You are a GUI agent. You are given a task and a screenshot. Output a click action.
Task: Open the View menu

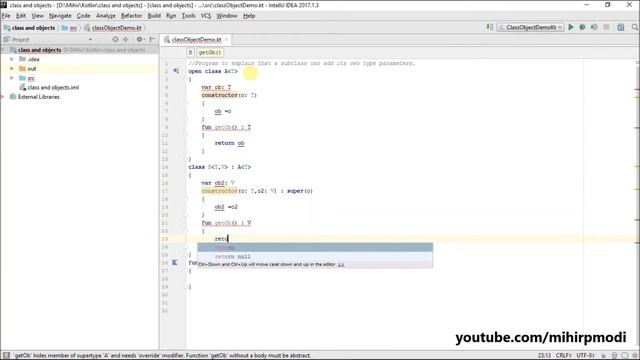pyautogui.click(x=38, y=16)
